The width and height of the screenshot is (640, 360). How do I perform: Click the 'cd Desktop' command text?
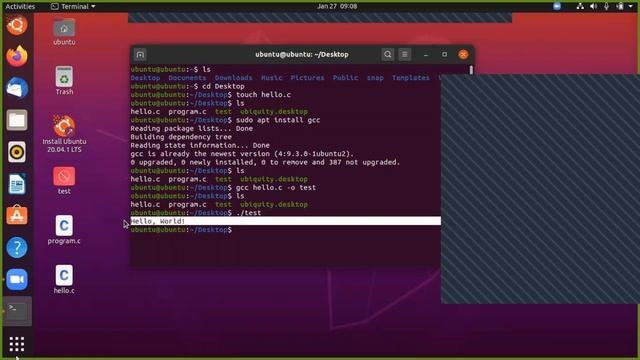coord(223,86)
